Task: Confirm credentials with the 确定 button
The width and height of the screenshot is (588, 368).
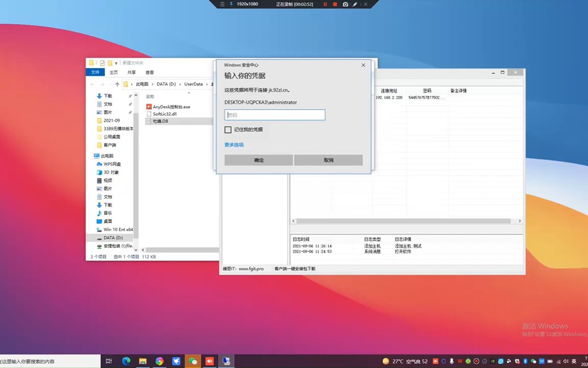Action: pos(259,160)
